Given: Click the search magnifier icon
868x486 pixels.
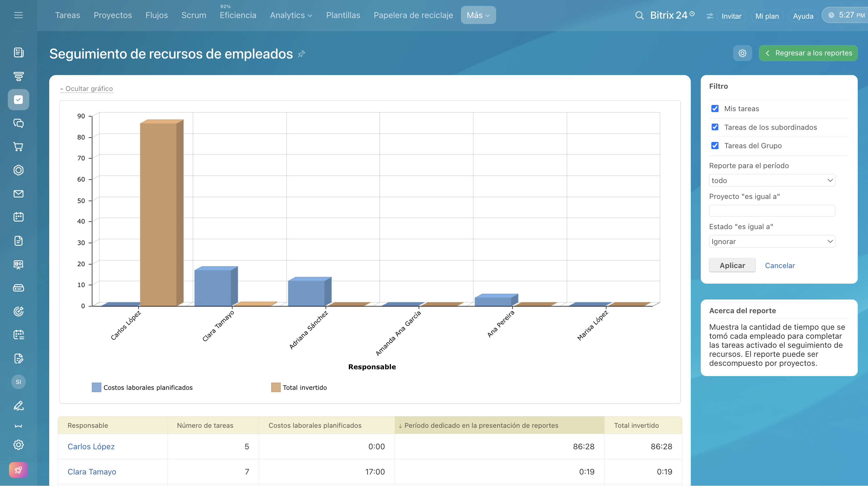Looking at the screenshot, I should 639,16.
